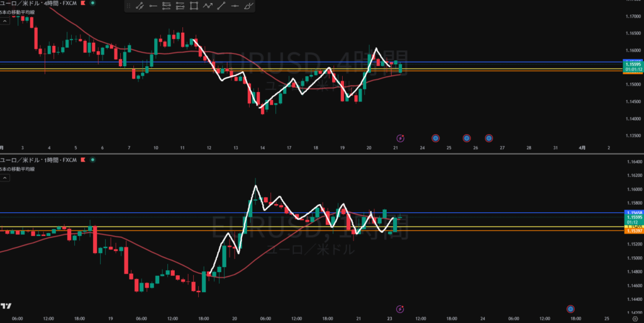Collapse the indicator legend on 4-hour chart

[x=4, y=21]
